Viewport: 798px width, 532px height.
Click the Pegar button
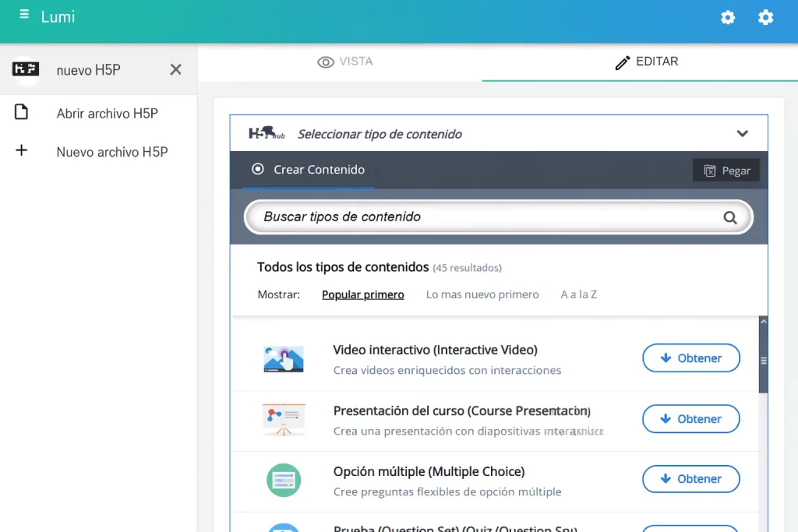(x=726, y=170)
